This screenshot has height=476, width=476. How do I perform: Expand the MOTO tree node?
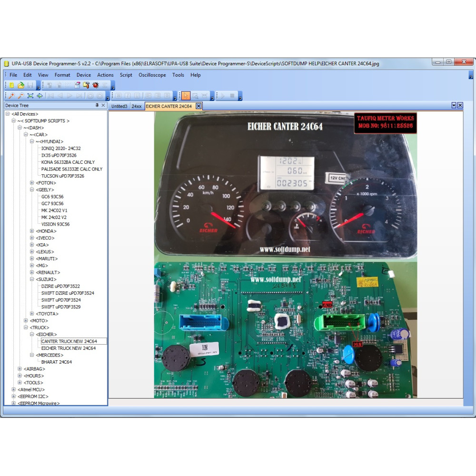26,320
